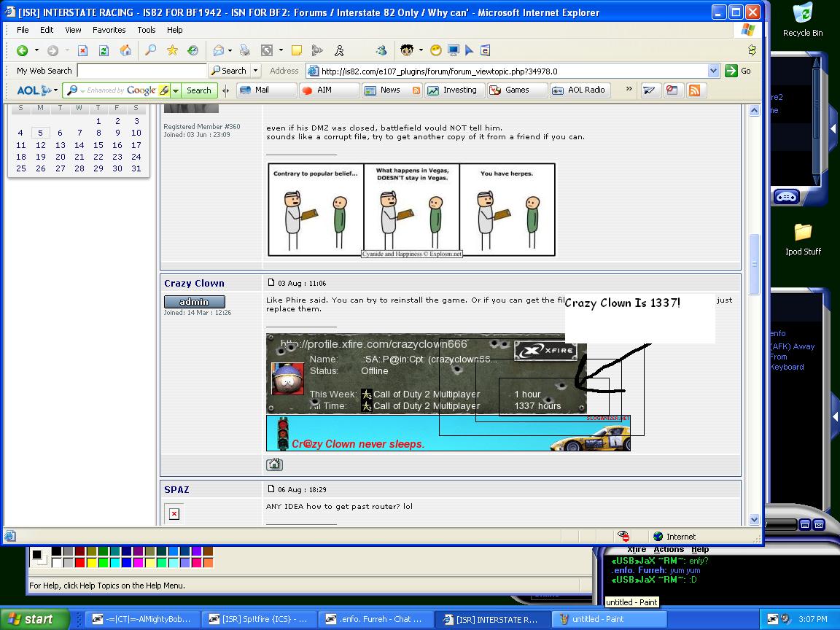Open the Edit menu
The width and height of the screenshot is (840, 630).
47,30
